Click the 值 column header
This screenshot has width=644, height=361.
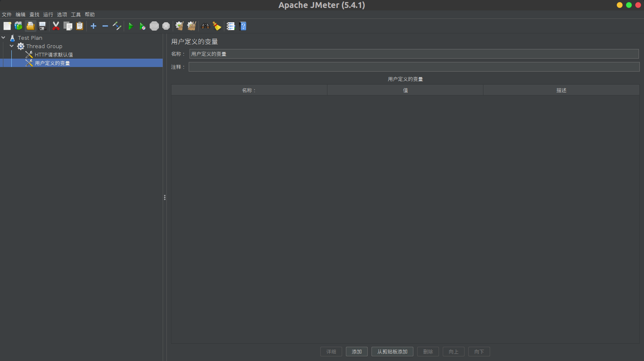click(x=405, y=90)
